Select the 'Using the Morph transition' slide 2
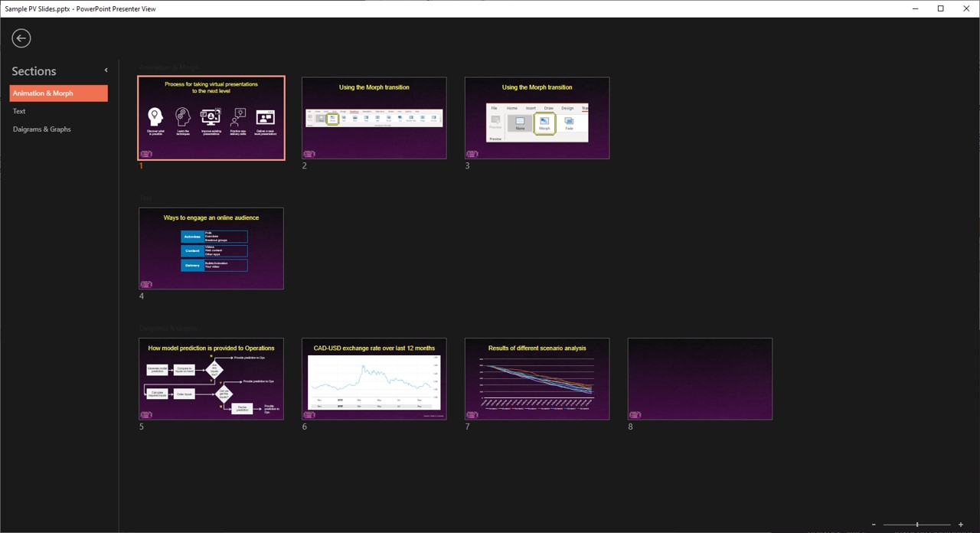The image size is (980, 533). pyautogui.click(x=374, y=118)
